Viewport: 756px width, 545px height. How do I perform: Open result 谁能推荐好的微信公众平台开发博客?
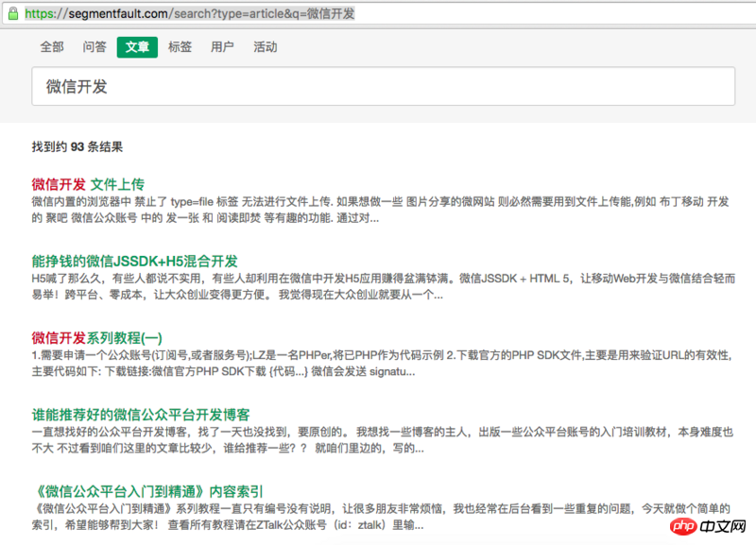click(x=141, y=415)
